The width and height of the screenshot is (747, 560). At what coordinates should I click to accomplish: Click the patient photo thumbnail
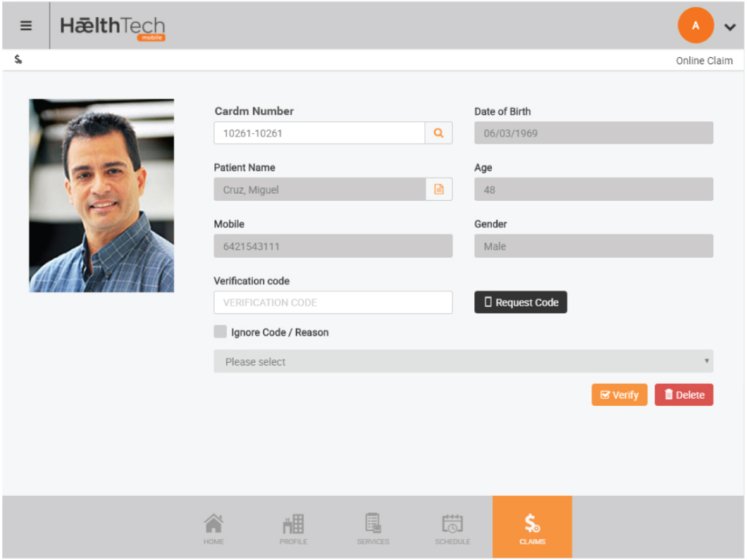pyautogui.click(x=101, y=195)
